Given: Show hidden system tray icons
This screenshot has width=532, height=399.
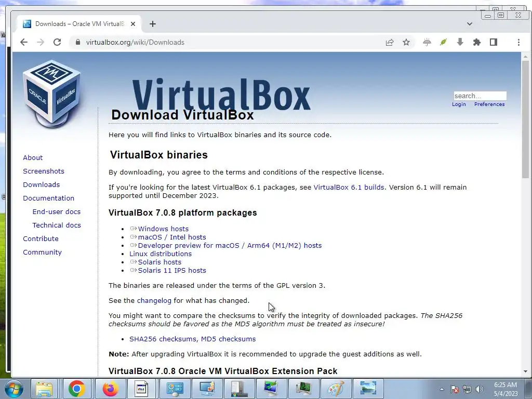Looking at the screenshot, I should pyautogui.click(x=442, y=389).
